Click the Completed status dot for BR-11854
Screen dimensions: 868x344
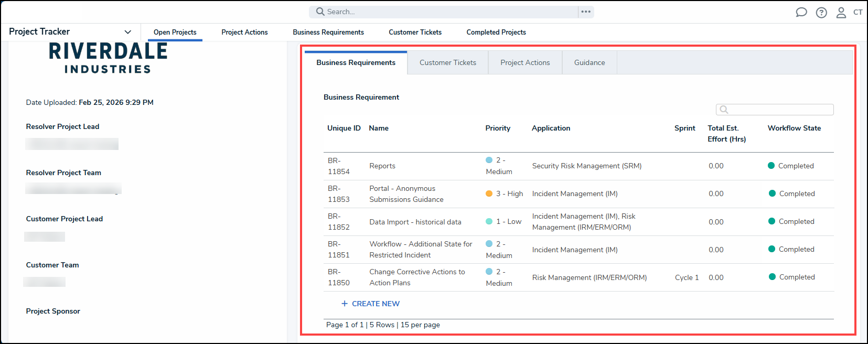(771, 166)
